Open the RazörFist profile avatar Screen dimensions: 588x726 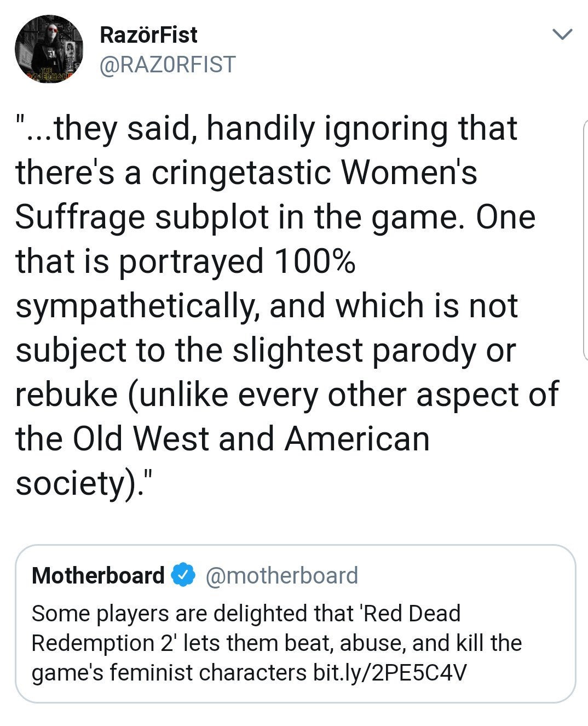click(49, 49)
